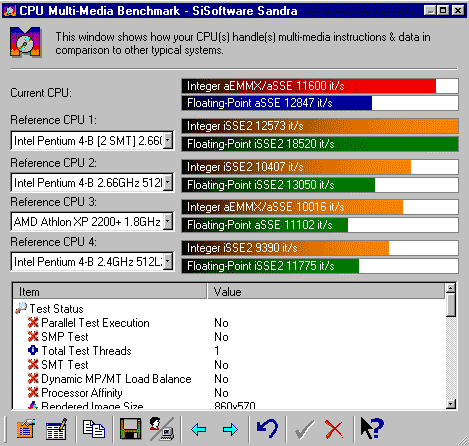Select the Parallel Test Execution label

tap(95, 323)
